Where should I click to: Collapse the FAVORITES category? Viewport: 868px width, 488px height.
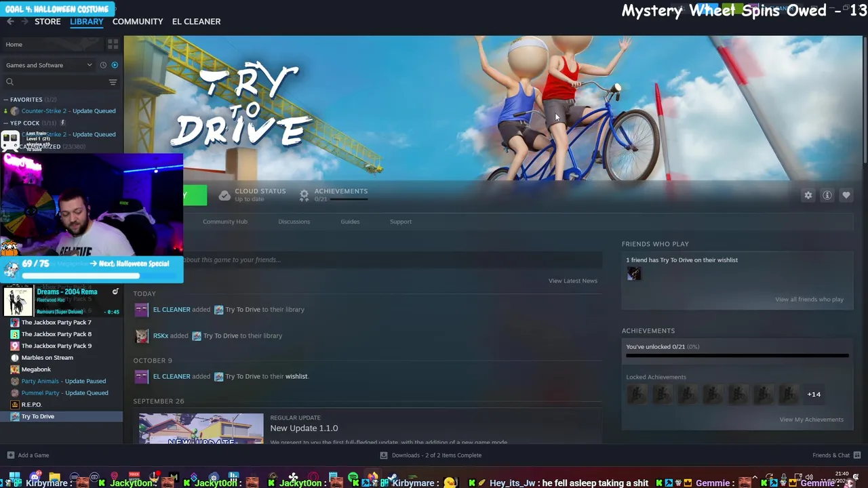click(x=6, y=100)
